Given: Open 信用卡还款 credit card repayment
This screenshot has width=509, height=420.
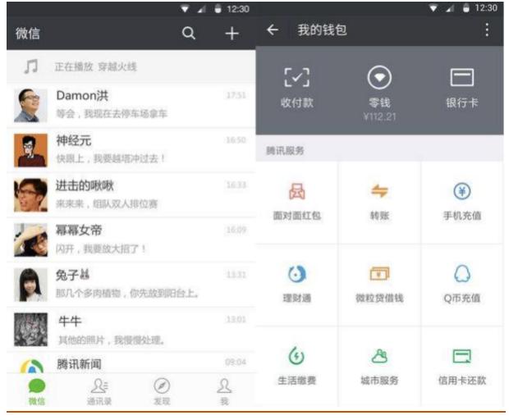Looking at the screenshot, I should 462,366.
